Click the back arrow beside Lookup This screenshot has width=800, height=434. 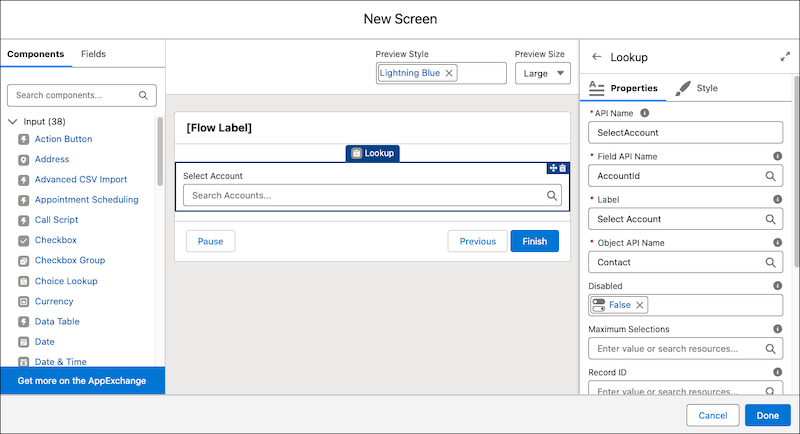click(x=597, y=58)
